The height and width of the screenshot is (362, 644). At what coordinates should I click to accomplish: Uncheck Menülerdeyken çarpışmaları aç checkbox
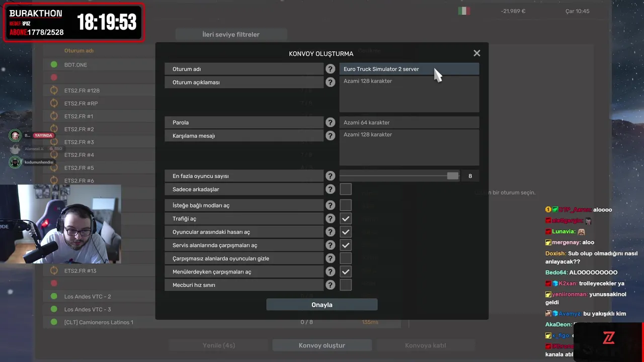346,271
